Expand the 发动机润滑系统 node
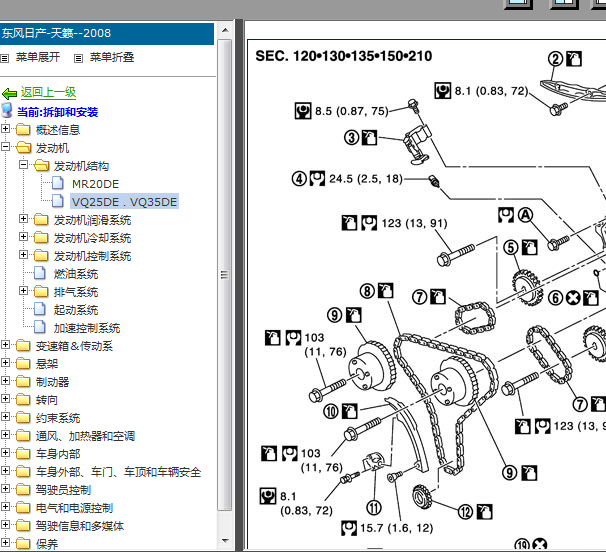 tap(23, 218)
